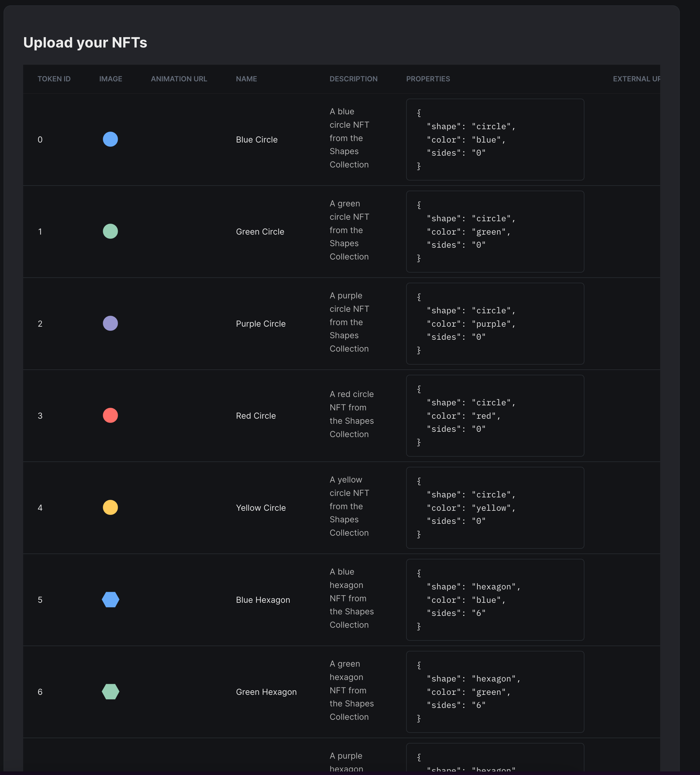Click the Upload your NFTs heading
Image resolution: width=700 pixels, height=775 pixels.
click(85, 43)
